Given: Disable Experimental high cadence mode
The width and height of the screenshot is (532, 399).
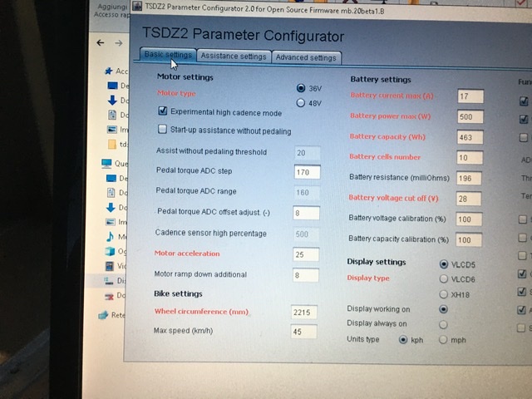Looking at the screenshot, I should pos(163,111).
